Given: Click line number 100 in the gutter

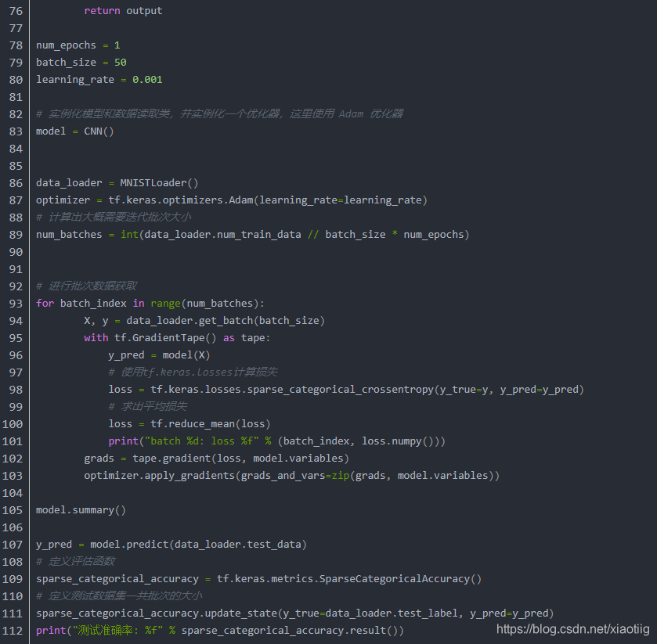Looking at the screenshot, I should [x=13, y=424].
